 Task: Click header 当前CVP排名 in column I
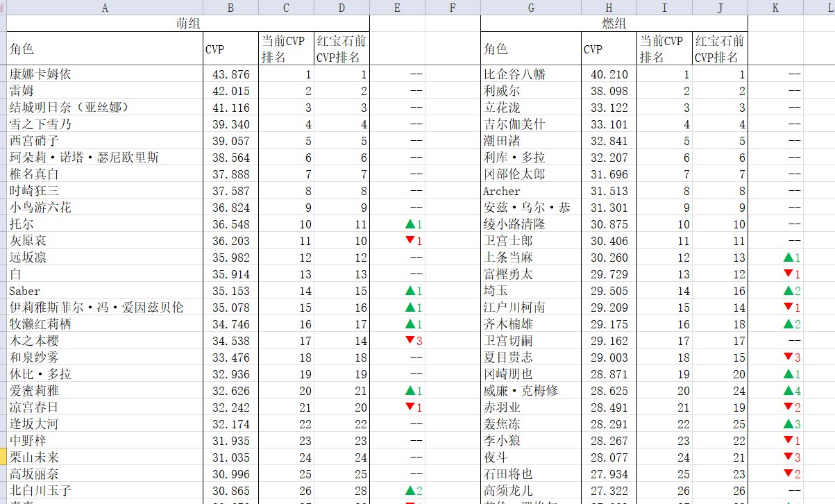(x=664, y=49)
